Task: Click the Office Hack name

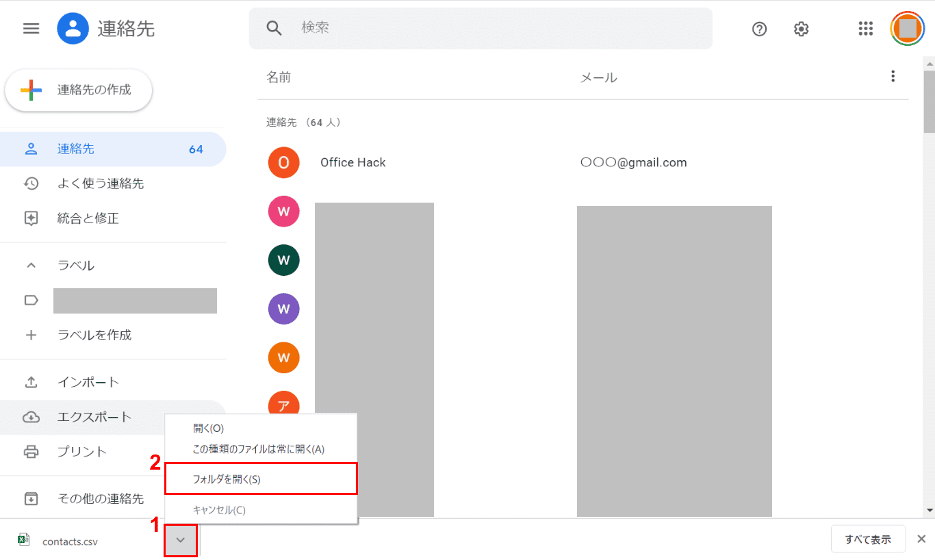Action: (x=353, y=162)
